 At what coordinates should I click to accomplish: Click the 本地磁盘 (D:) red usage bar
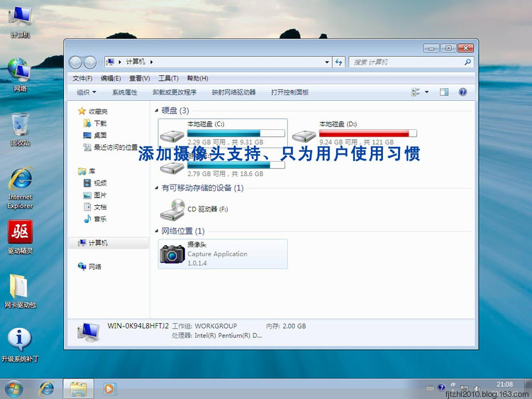click(x=367, y=133)
